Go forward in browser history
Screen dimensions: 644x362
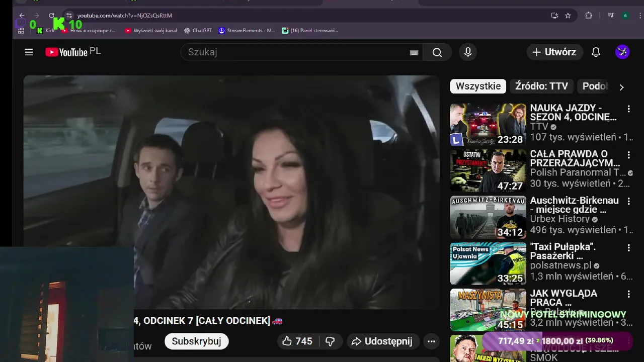(36, 16)
